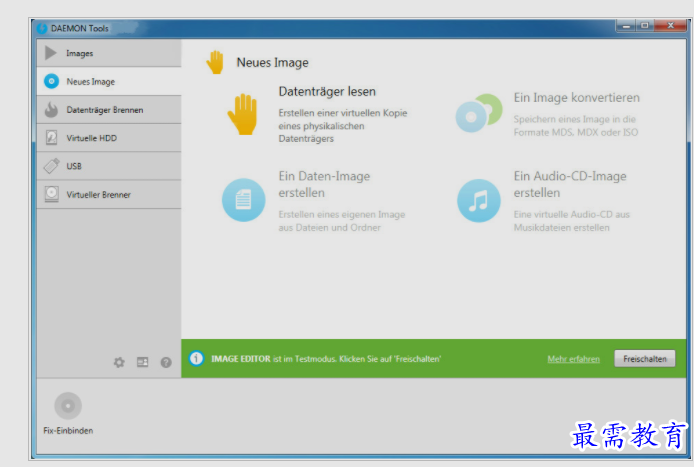Open Virtuelle HDD section
Screen dimensions: 694x467
pyautogui.click(x=109, y=138)
